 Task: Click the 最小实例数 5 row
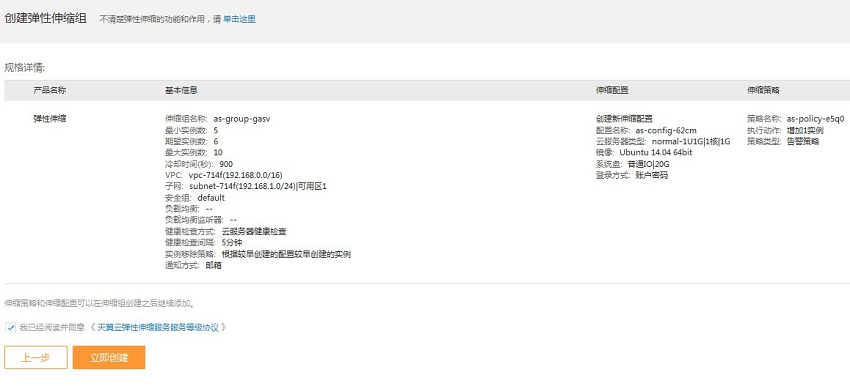tap(192, 130)
